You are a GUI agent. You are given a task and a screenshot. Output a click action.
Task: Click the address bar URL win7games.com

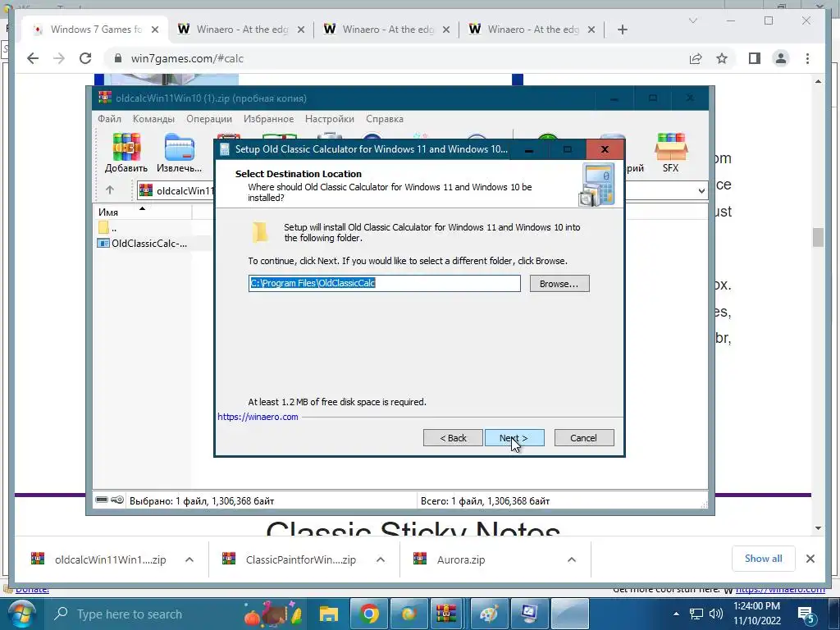pos(187,58)
